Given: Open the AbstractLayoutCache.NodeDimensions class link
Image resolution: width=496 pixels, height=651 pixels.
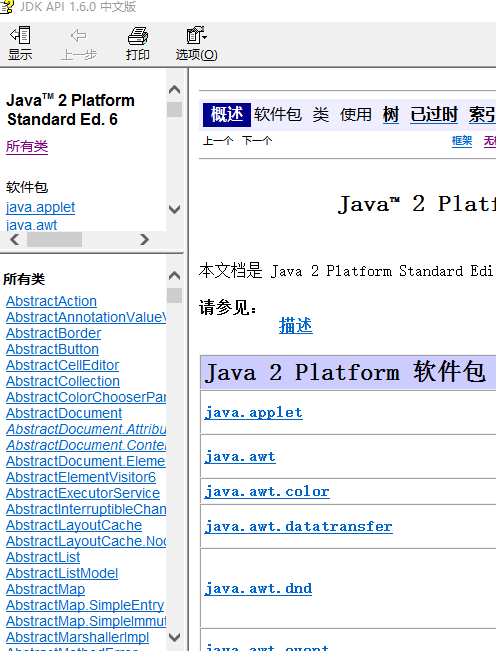Looking at the screenshot, I should pos(86,541).
